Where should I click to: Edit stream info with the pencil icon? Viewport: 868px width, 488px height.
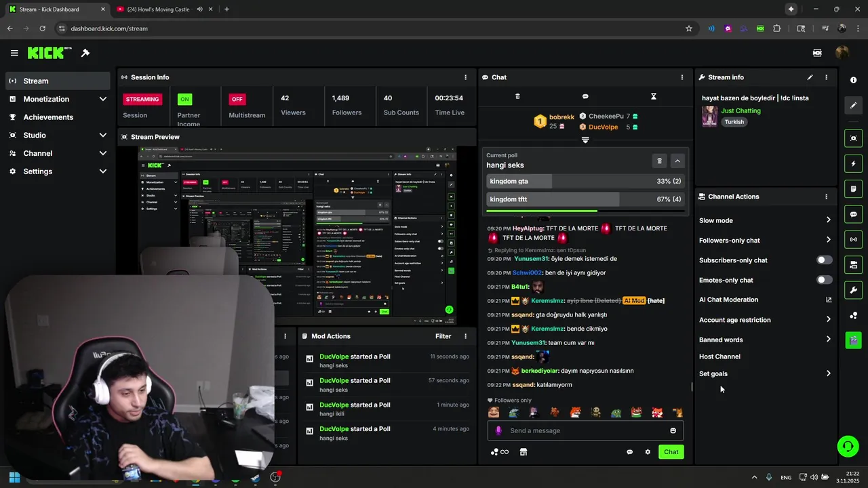tap(810, 77)
